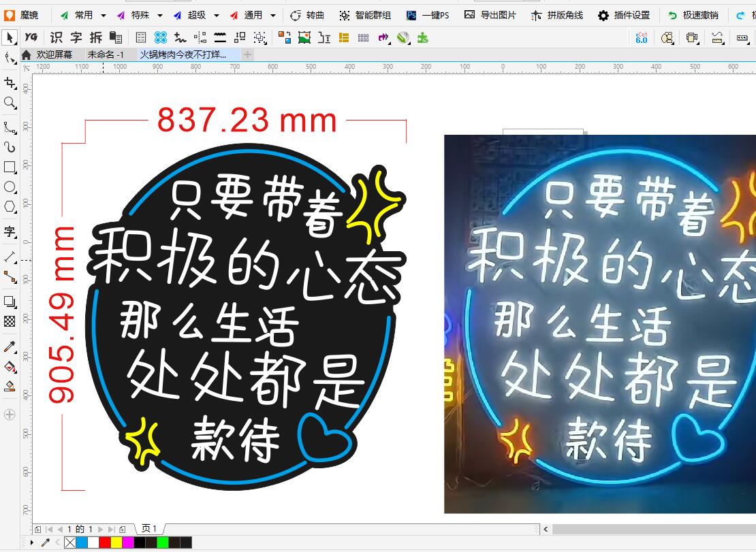Expand the 通用 dropdown arrow
Viewport: 756px width, 552px height.
[273, 16]
